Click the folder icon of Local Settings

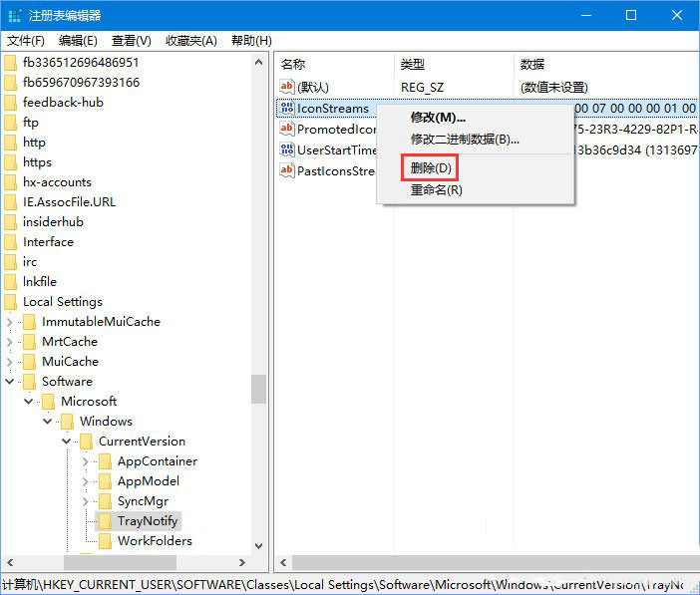click(10, 302)
